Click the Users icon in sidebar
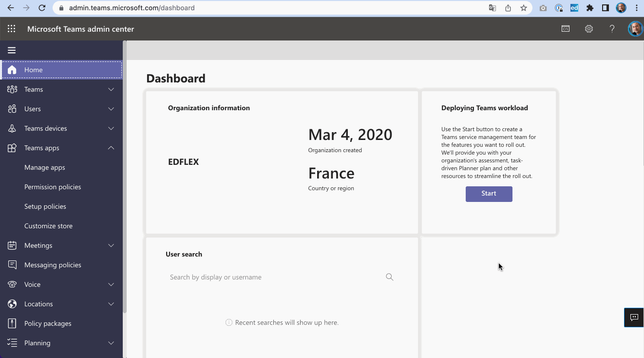This screenshot has width=644, height=358. point(12,109)
